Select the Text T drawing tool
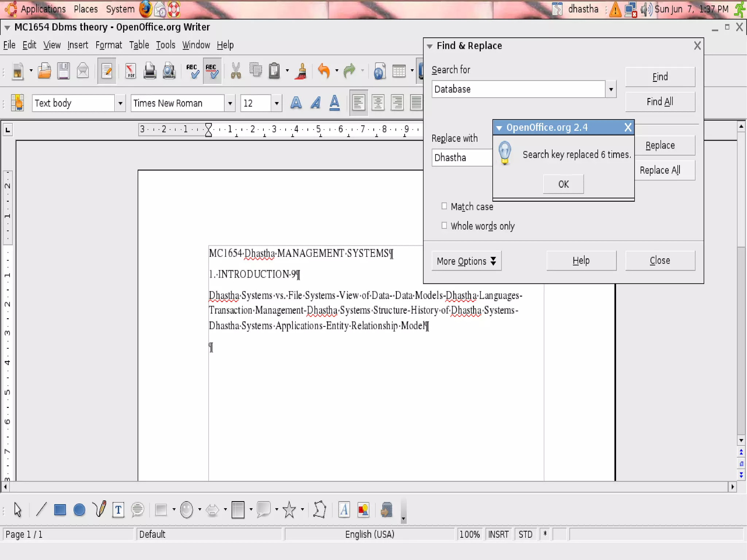Image resolution: width=747 pixels, height=560 pixels. click(x=118, y=510)
